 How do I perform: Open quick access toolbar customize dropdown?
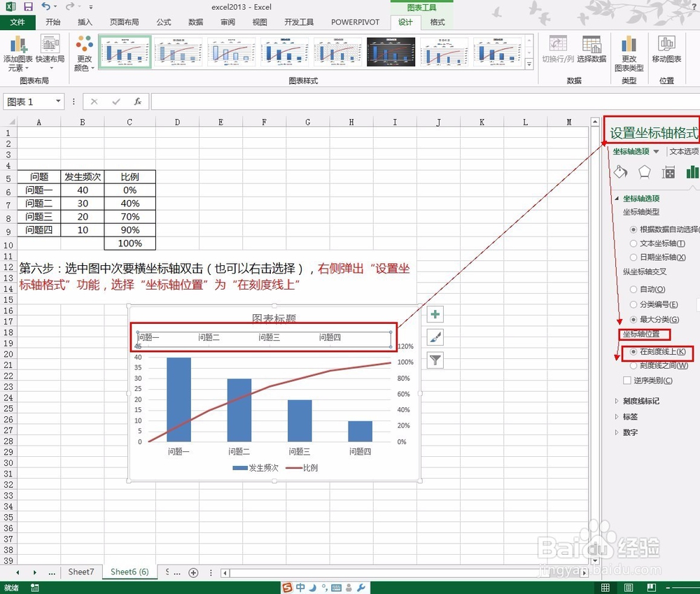click(x=90, y=7)
